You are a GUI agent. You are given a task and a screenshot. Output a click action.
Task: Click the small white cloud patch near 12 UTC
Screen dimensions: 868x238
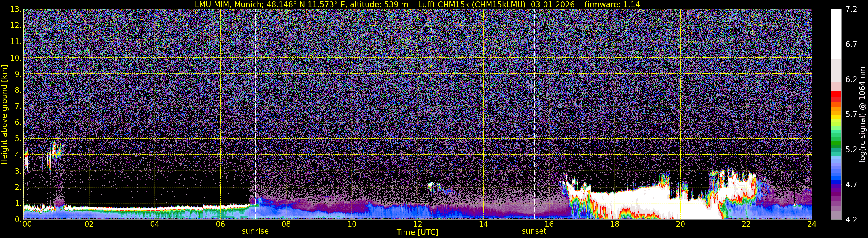[x=431, y=185]
